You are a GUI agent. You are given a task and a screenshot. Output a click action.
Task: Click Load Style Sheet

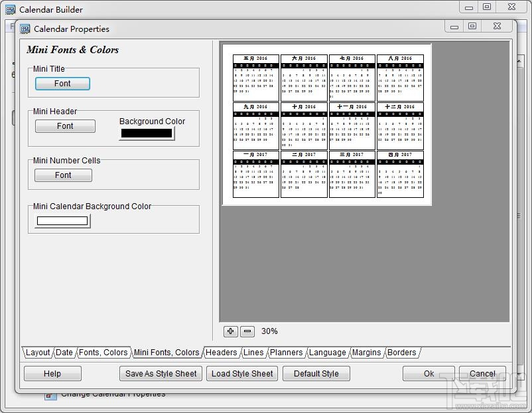[241, 373]
